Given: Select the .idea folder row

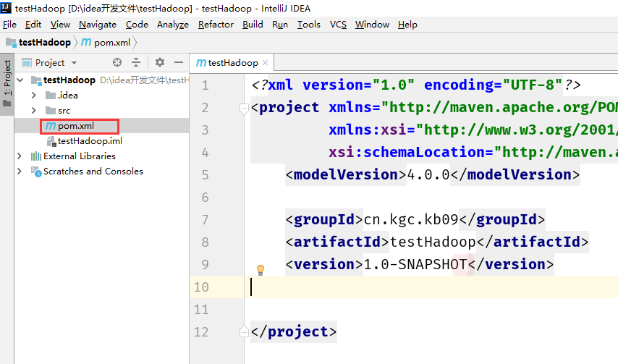Looking at the screenshot, I should pyautogui.click(x=102, y=96).
